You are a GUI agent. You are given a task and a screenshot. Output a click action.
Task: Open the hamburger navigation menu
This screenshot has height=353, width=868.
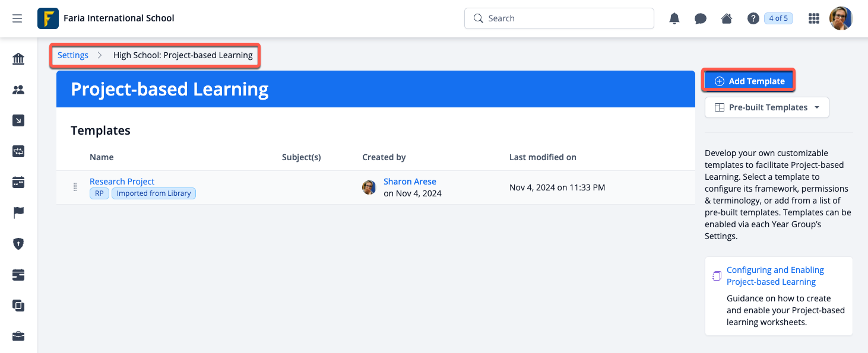coord(17,18)
